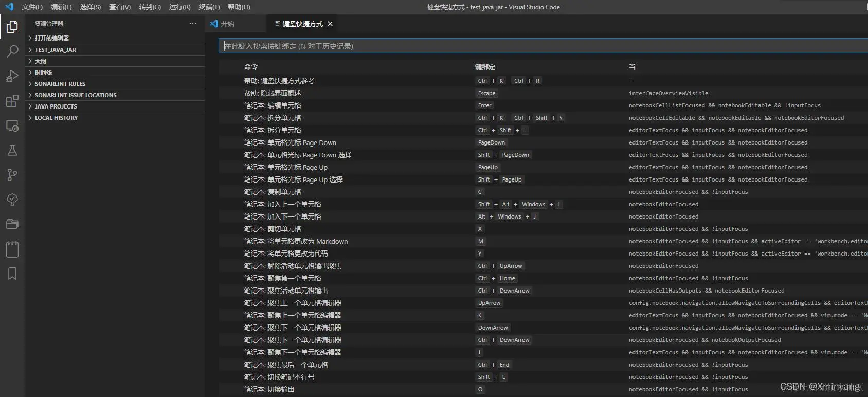Select the 笔记本: 聚焦活动单元格输出 row

pos(543,291)
